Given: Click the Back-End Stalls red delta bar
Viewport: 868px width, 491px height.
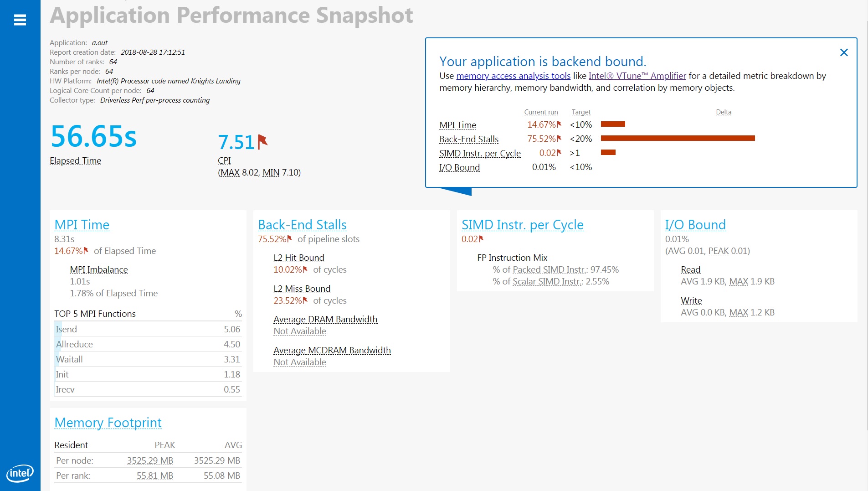Looking at the screenshot, I should 678,138.
